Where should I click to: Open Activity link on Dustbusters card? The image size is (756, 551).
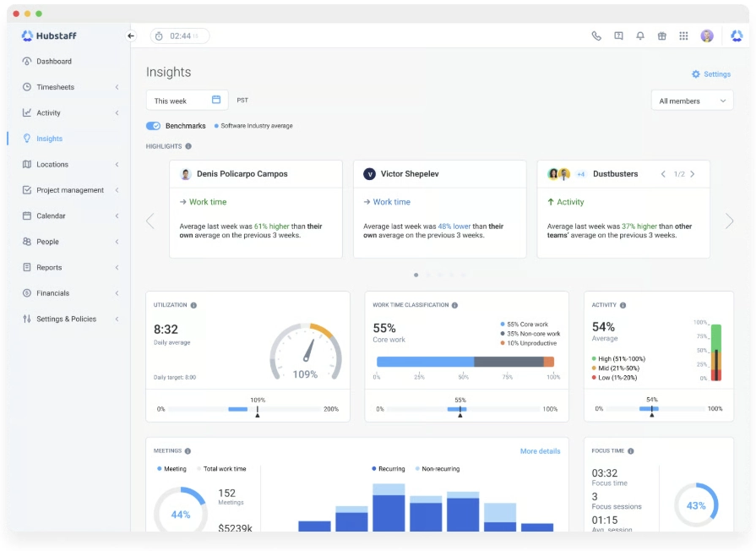click(x=570, y=202)
